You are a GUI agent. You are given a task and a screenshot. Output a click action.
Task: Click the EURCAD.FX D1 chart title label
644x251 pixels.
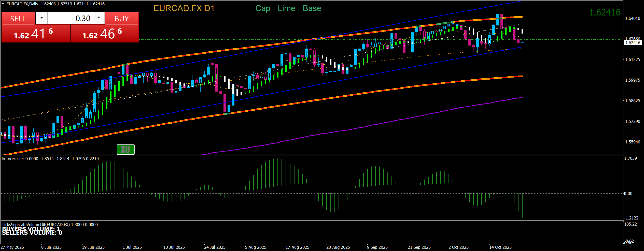[x=184, y=8]
